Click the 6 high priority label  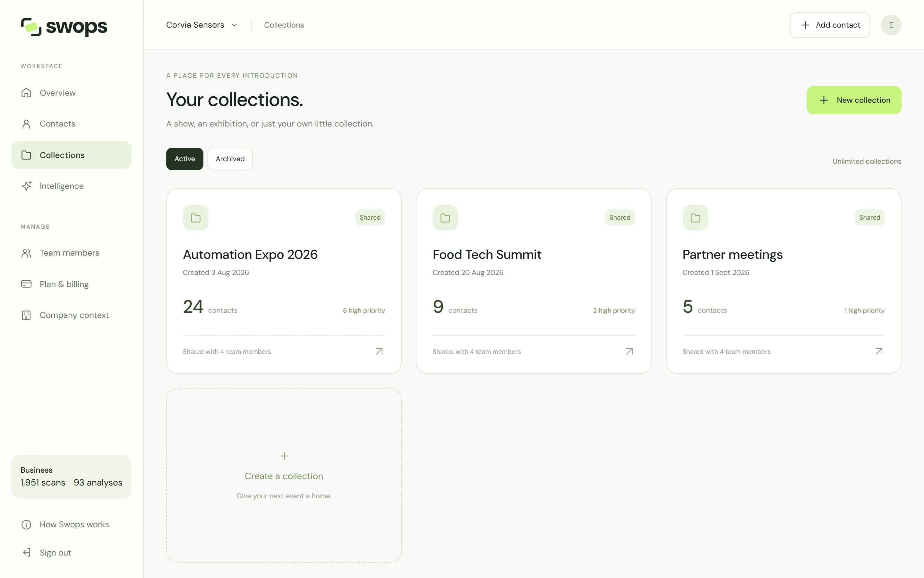364,311
